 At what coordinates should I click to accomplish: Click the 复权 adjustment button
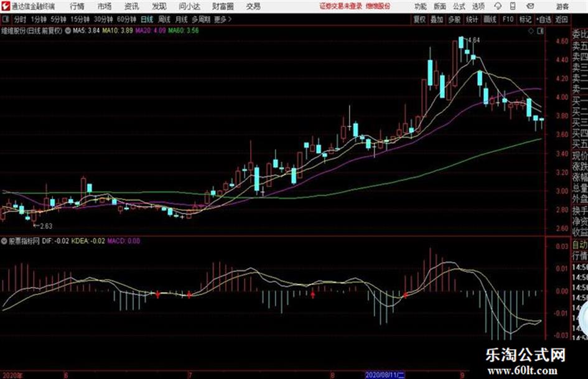click(x=419, y=19)
